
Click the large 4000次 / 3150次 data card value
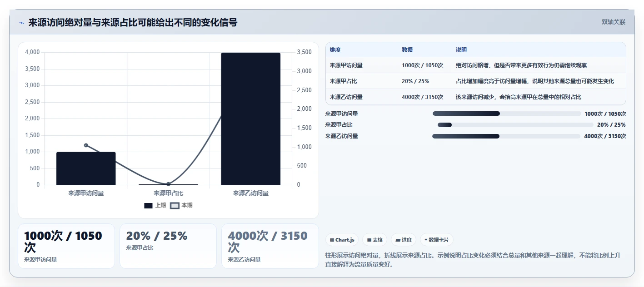pyautogui.click(x=268, y=242)
